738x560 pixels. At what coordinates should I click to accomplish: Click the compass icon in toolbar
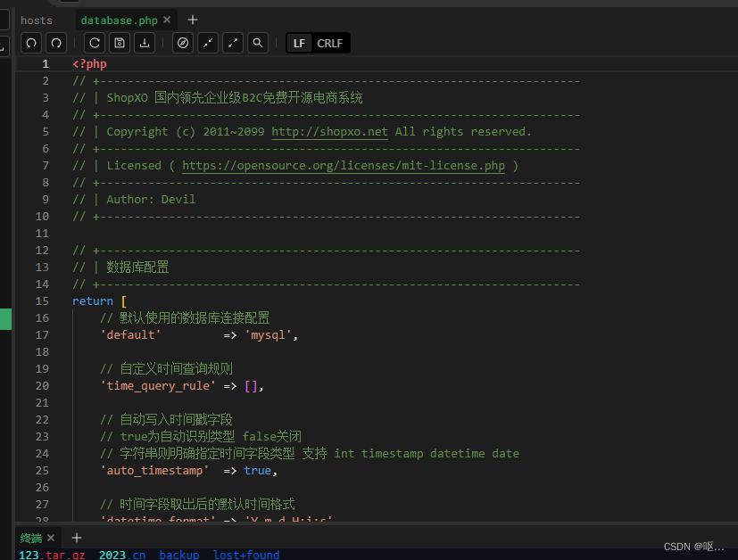tap(182, 43)
